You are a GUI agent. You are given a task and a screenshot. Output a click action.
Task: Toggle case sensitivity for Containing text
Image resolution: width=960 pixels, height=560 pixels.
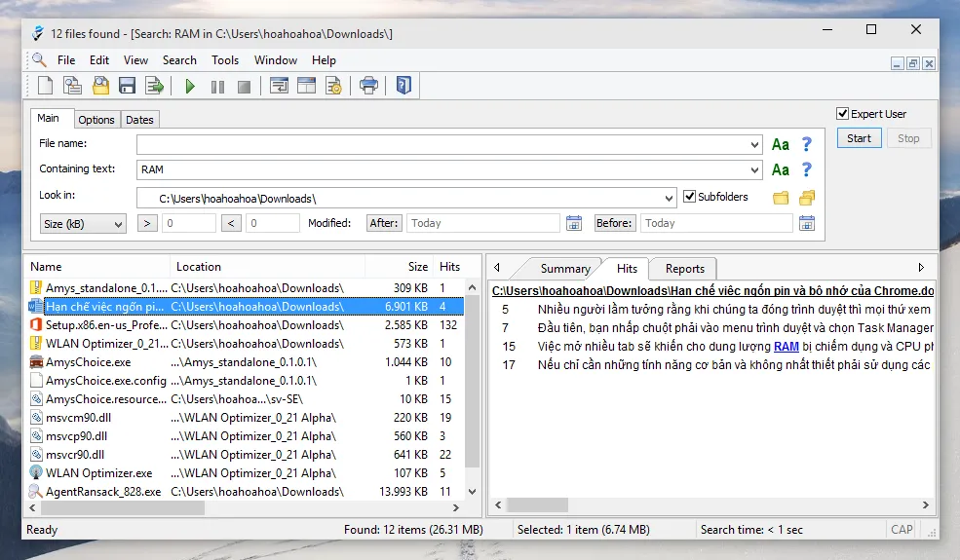coord(780,170)
